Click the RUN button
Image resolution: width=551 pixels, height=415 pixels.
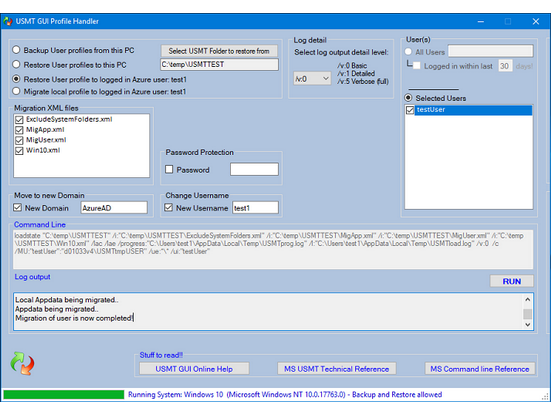pyautogui.click(x=512, y=281)
